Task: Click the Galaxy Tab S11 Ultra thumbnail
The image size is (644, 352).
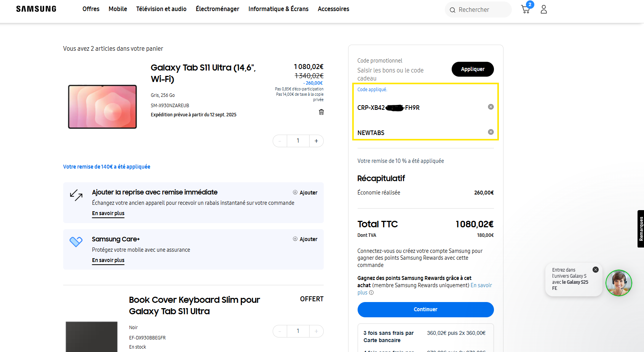Action: pos(102,107)
